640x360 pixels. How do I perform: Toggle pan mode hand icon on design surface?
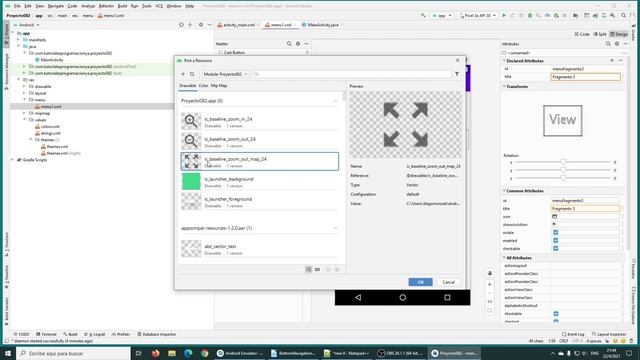[x=490, y=273]
